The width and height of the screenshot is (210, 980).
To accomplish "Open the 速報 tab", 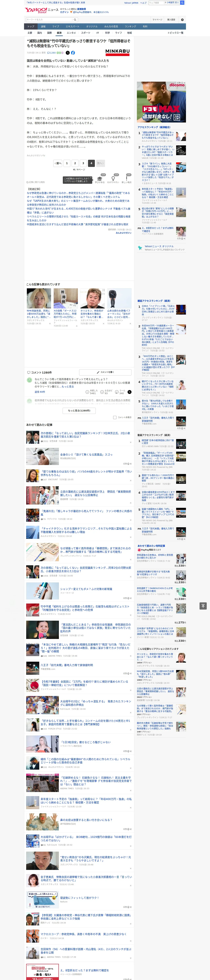I will coord(43,26).
